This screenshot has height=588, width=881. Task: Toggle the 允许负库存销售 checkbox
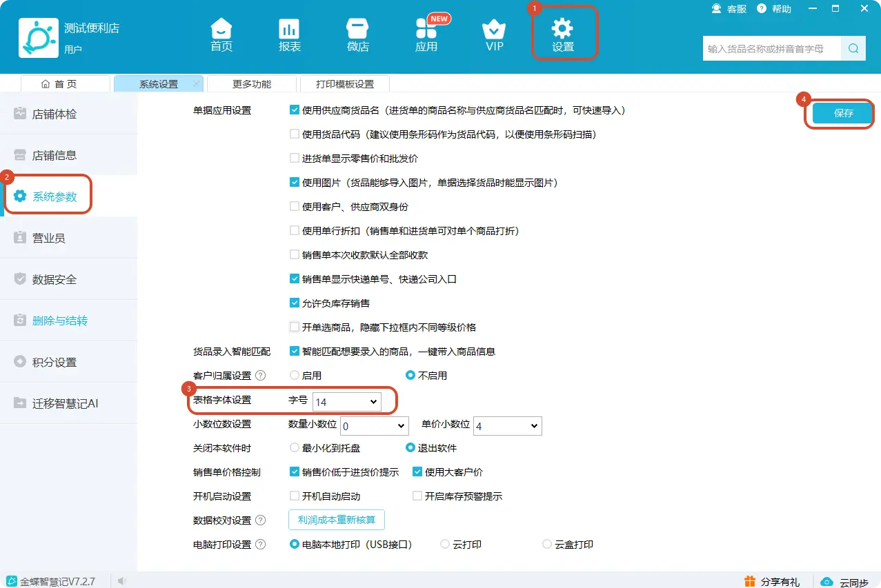point(295,303)
